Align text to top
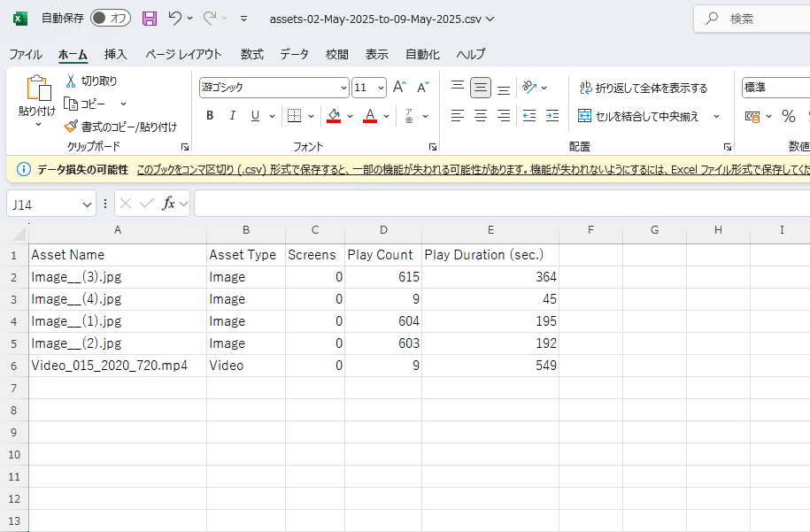This screenshot has height=532, width=810. (457, 88)
